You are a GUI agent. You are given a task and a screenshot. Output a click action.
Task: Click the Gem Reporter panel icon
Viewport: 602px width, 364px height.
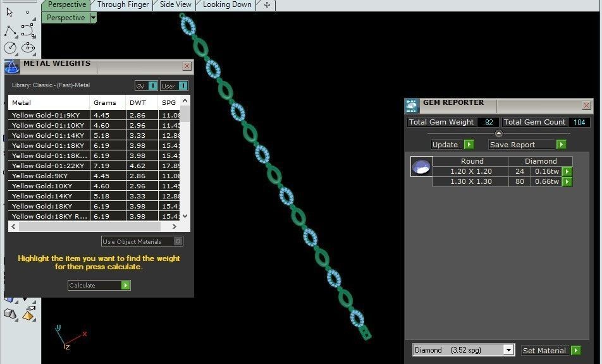[x=412, y=106]
